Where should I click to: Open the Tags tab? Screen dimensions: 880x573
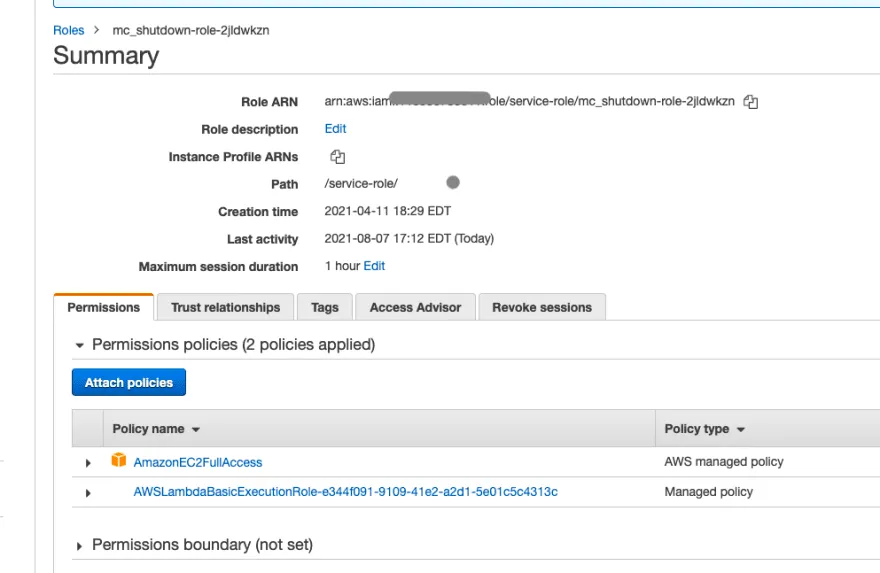[x=325, y=308]
